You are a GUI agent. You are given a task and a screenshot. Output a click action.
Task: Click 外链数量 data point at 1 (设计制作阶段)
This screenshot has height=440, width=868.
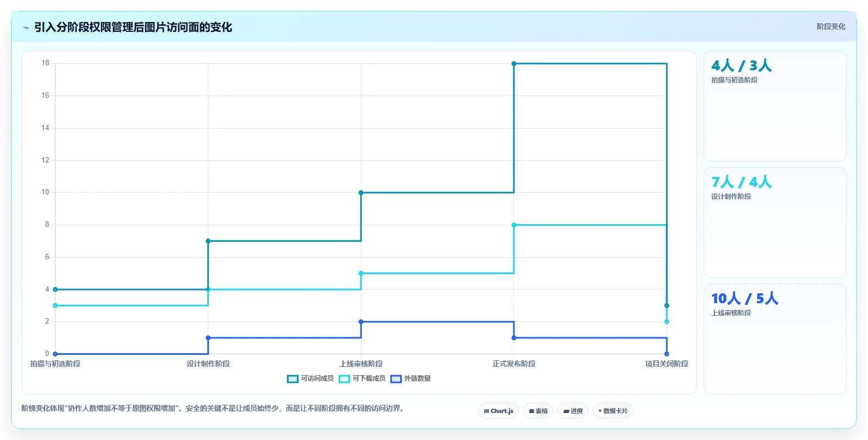coord(208,338)
